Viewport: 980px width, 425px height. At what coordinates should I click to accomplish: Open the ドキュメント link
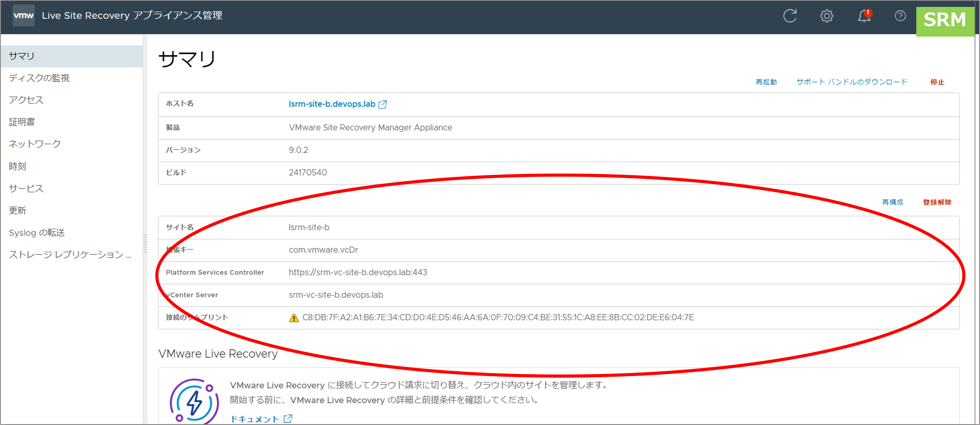tap(254, 419)
